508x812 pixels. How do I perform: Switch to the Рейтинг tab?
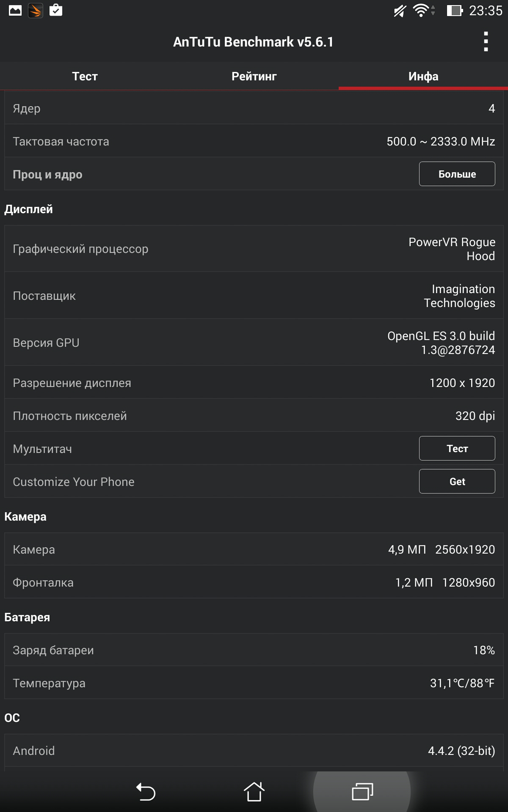click(x=254, y=76)
